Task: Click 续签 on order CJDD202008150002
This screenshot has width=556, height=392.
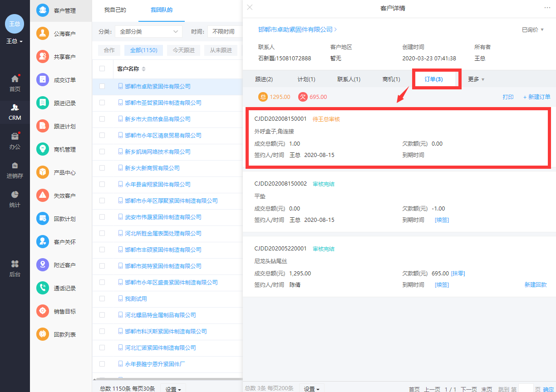Action: 442,220
